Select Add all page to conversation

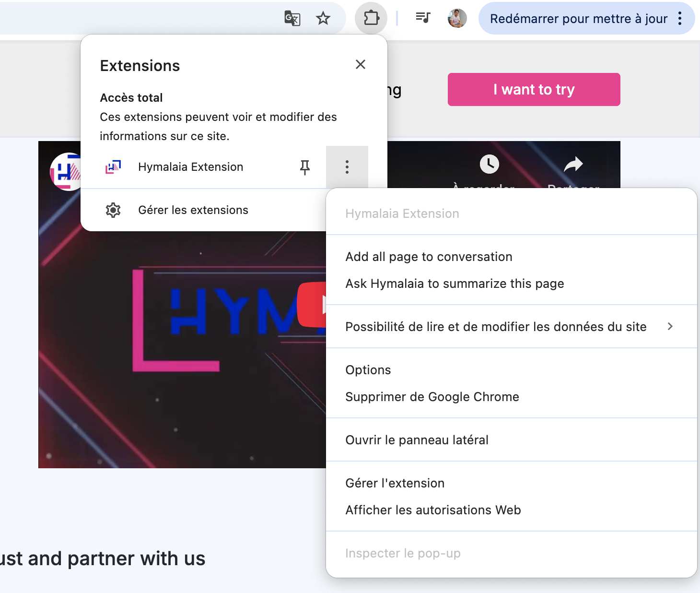(x=512, y=257)
